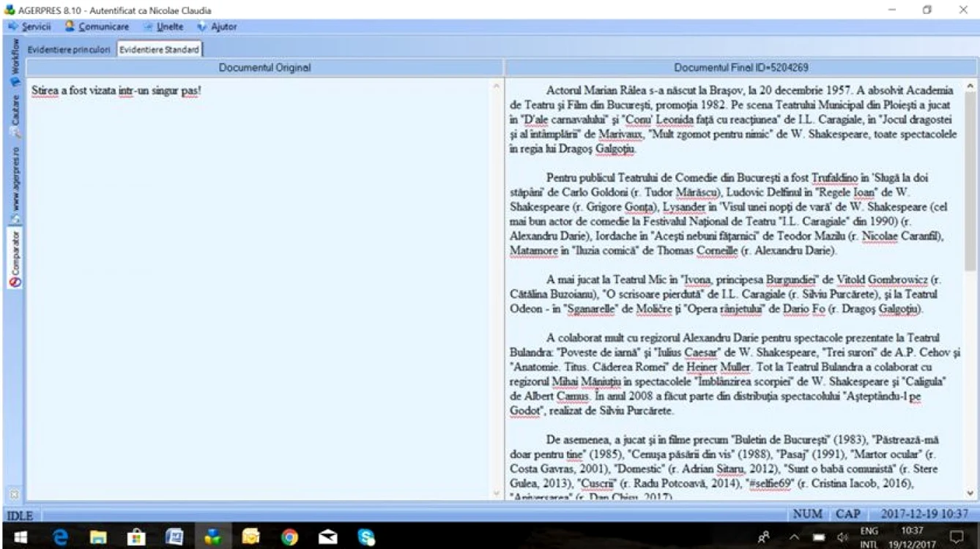980x549 pixels.
Task: Select the Evidentiere Standard tab
Action: tap(159, 50)
